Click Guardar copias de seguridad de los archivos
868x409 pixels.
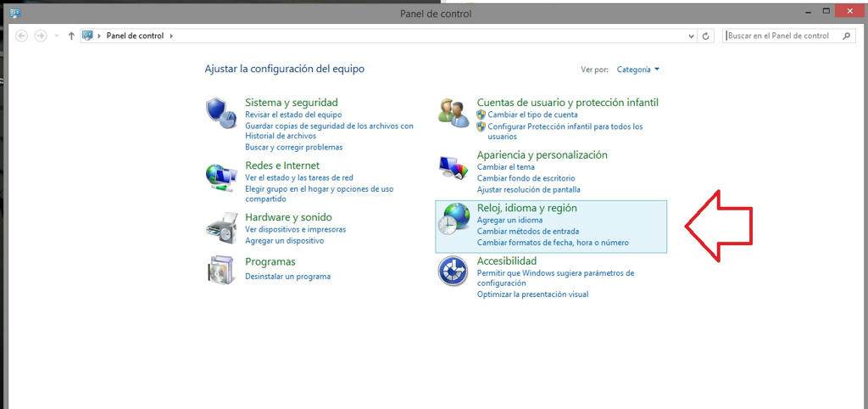coord(330,131)
